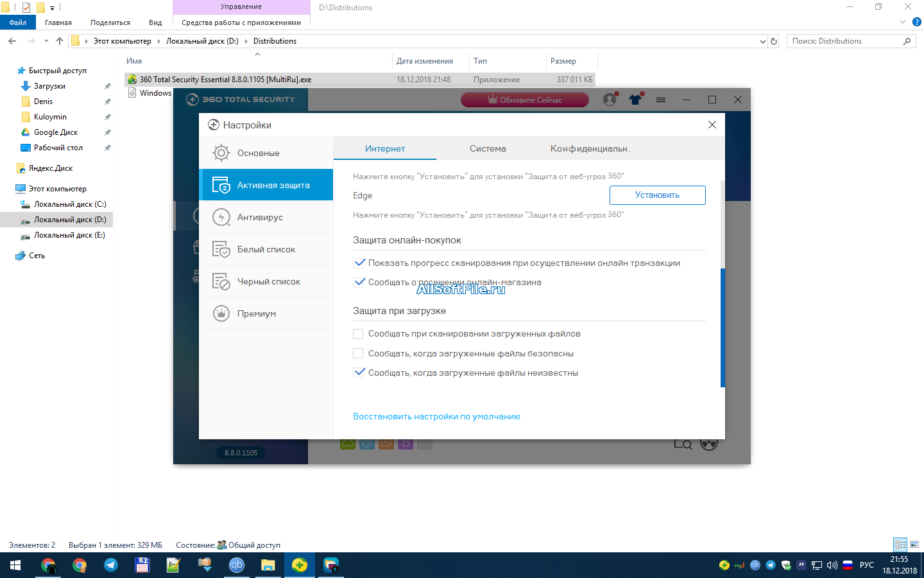Image resolution: width=924 pixels, height=578 pixels.
Task: Sort by the Размер column header
Action: point(571,61)
